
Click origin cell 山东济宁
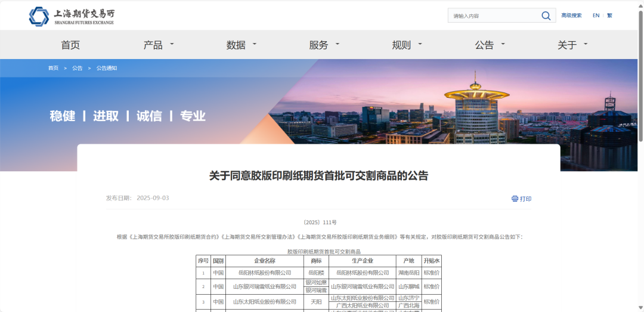(x=408, y=298)
